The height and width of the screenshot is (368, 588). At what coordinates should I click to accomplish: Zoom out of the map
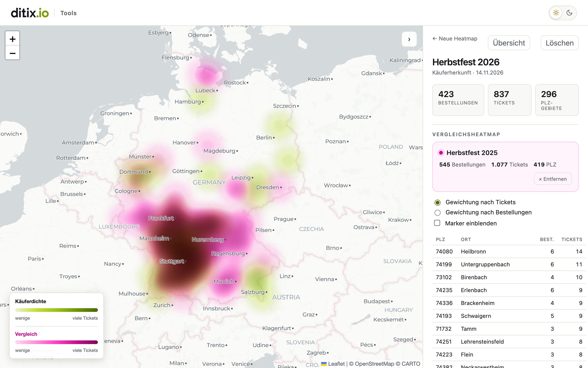pyautogui.click(x=12, y=53)
